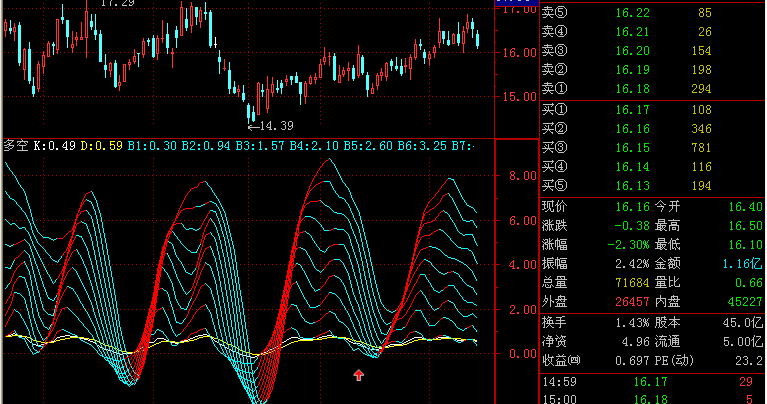Click the 6.00 indicator axis label
Viewport: 767px width, 404px height.
523,221
